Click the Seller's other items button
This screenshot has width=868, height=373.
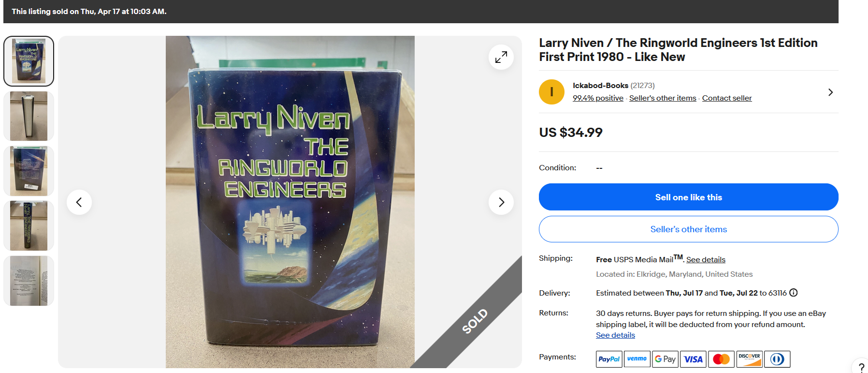point(688,229)
